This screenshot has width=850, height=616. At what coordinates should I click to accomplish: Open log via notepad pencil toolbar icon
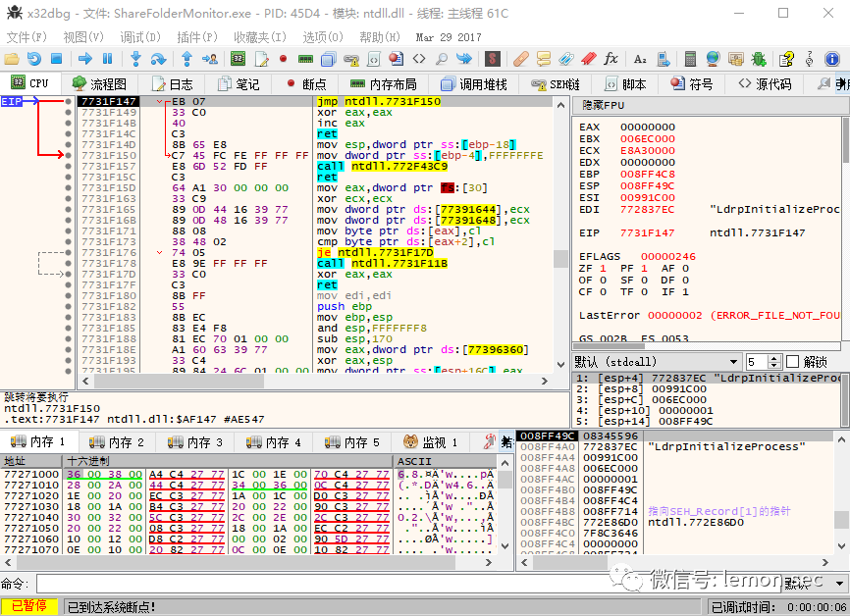261,59
